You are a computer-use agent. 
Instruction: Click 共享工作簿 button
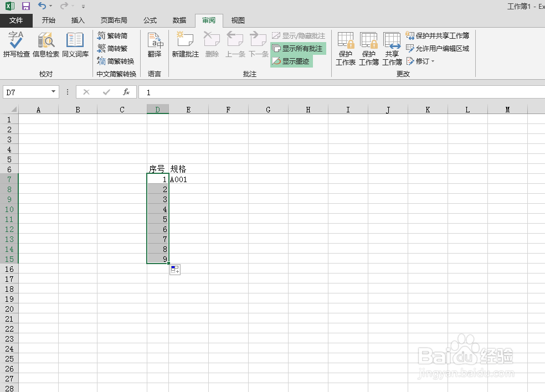pyautogui.click(x=392, y=49)
